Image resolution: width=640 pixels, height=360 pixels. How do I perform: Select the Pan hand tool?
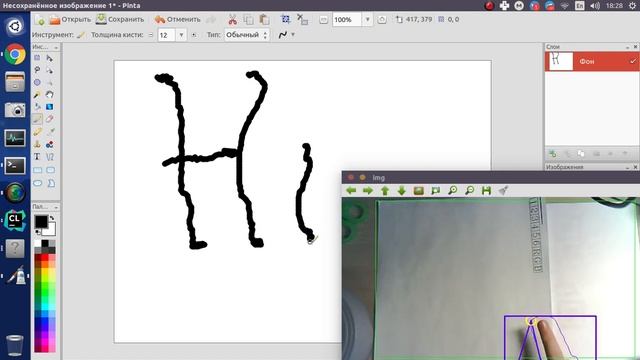tap(50, 95)
